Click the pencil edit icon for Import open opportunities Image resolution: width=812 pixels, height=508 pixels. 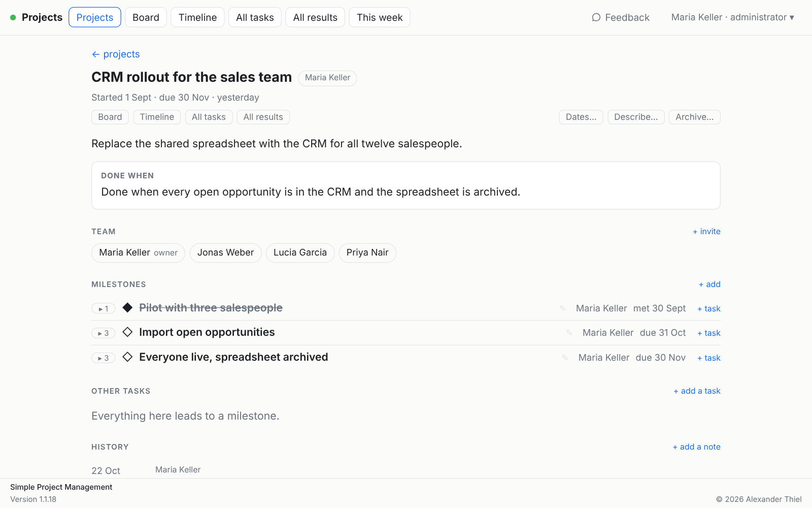pos(569,333)
